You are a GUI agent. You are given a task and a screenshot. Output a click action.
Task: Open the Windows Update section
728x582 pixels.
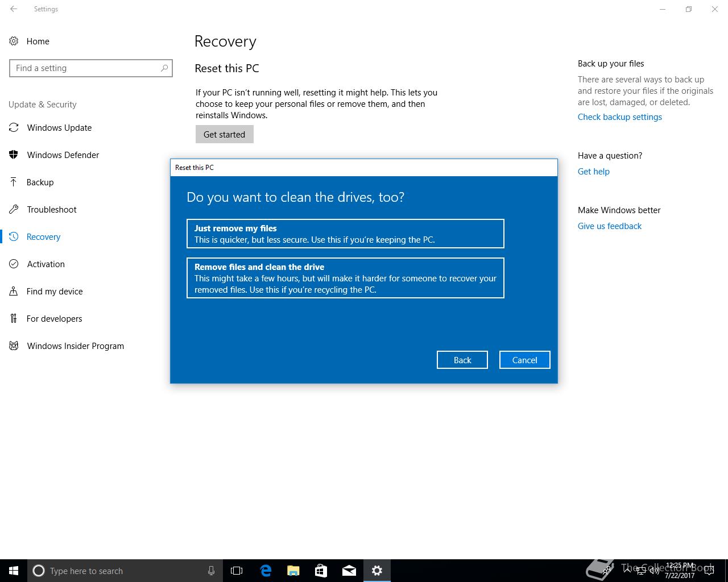(59, 127)
